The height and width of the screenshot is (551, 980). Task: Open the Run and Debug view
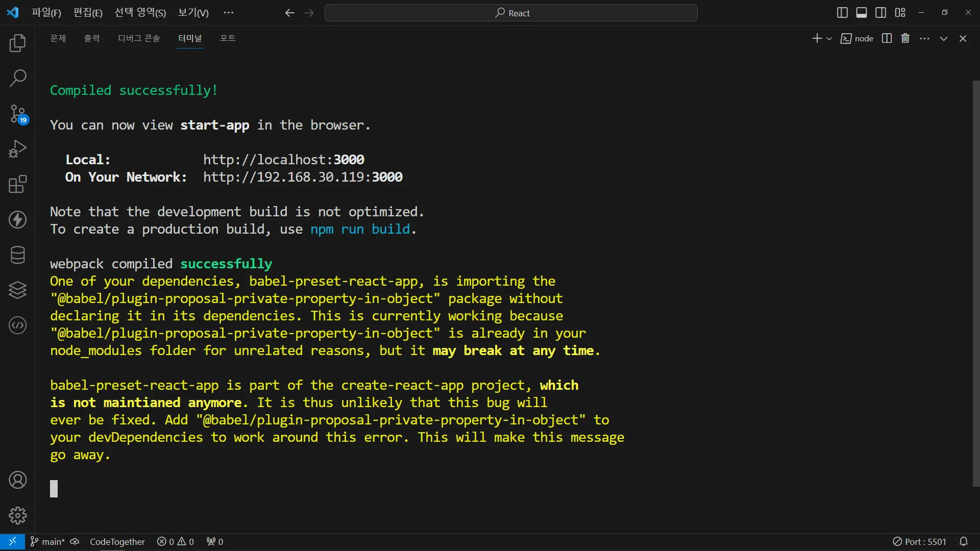coord(17,149)
